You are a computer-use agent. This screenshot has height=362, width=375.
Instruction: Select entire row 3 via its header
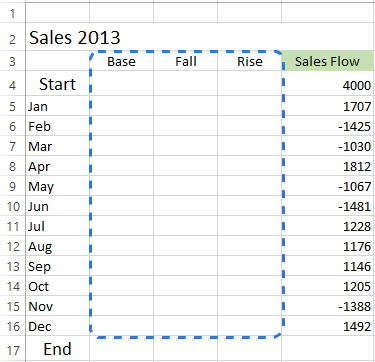[x=12, y=61]
